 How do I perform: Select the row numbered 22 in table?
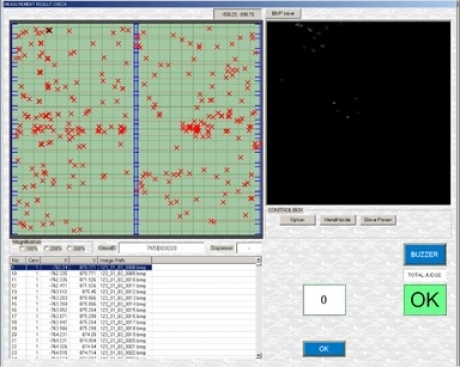click(81, 347)
